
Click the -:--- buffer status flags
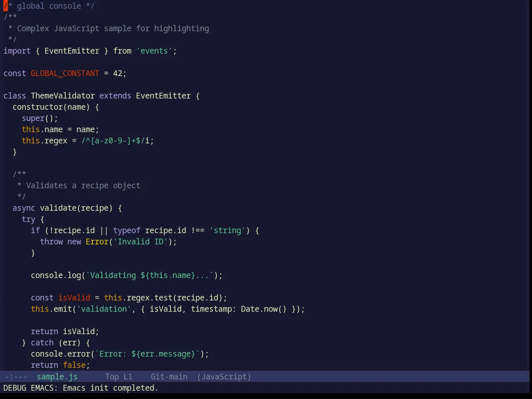pyautogui.click(x=16, y=377)
